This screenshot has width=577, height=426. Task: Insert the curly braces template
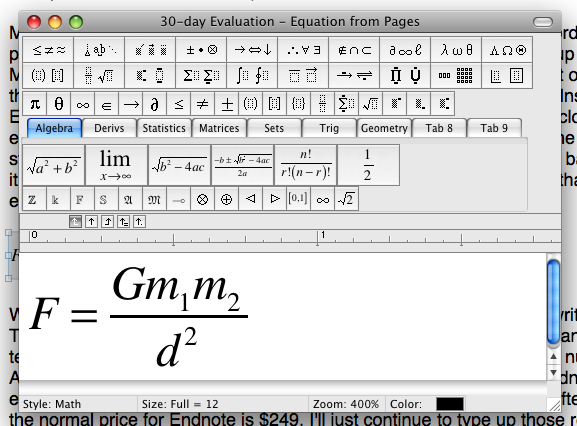click(x=298, y=104)
